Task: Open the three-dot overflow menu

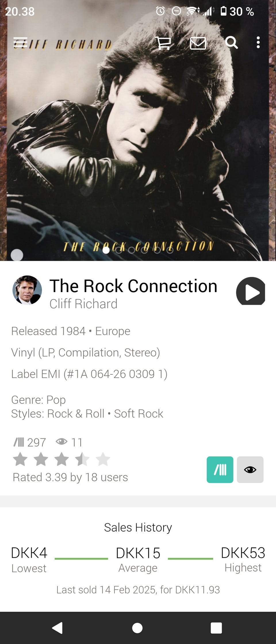Action: [x=258, y=43]
